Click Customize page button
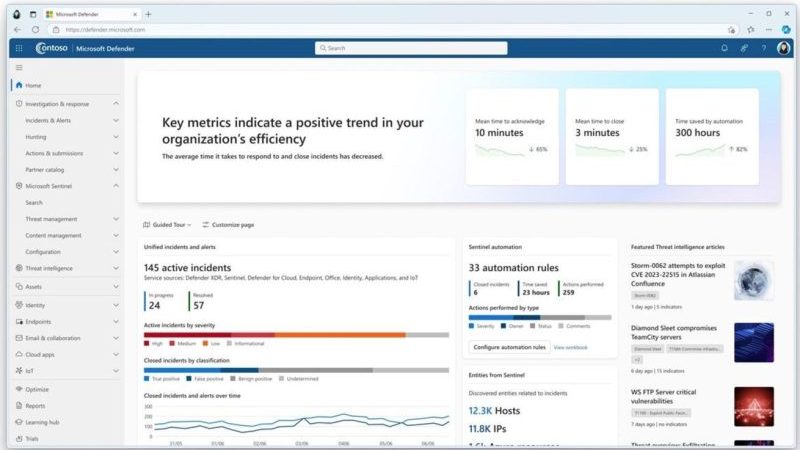800x450 pixels. pos(228,224)
